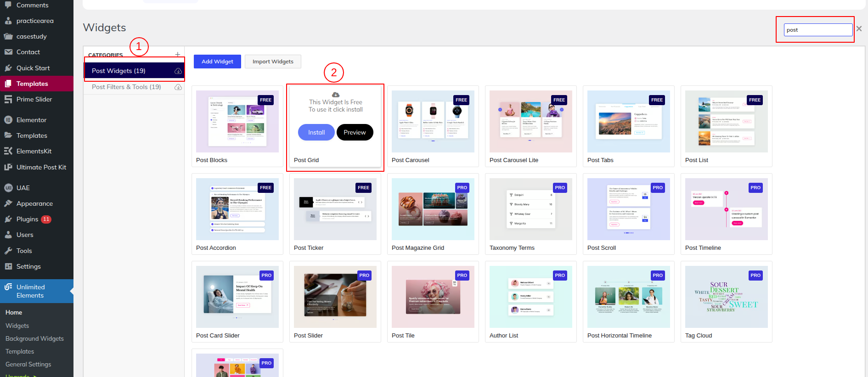Add a new category with plus icon
Image resolution: width=868 pixels, height=377 pixels.
coord(178,55)
